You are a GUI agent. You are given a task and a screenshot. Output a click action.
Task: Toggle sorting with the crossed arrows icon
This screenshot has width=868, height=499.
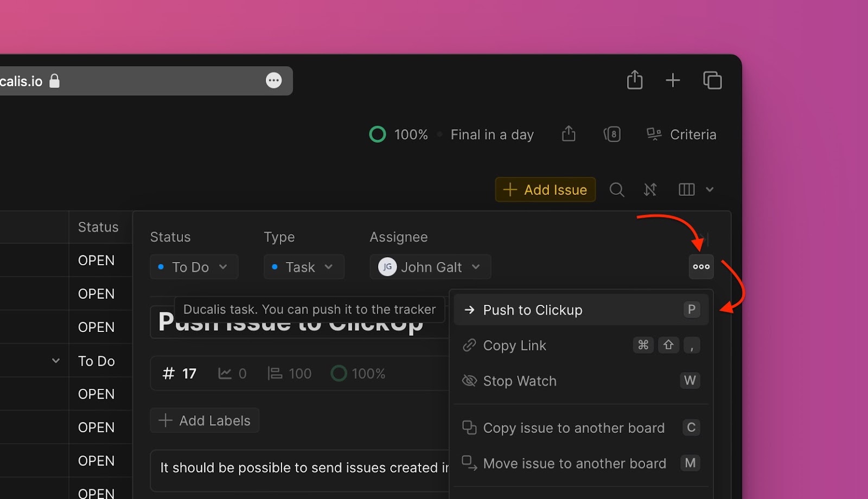tap(650, 189)
